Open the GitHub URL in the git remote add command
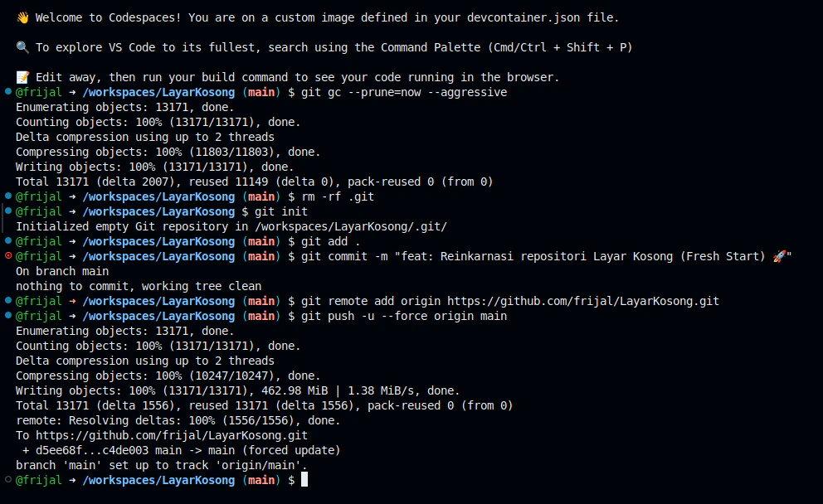Viewport: 823px width, 504px height. pyautogui.click(x=583, y=301)
